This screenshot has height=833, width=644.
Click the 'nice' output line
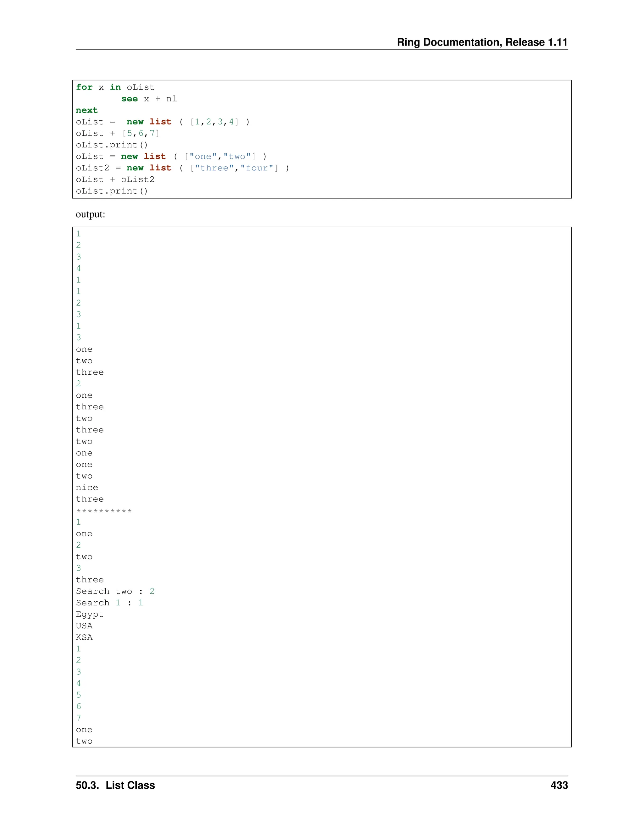click(86, 488)
